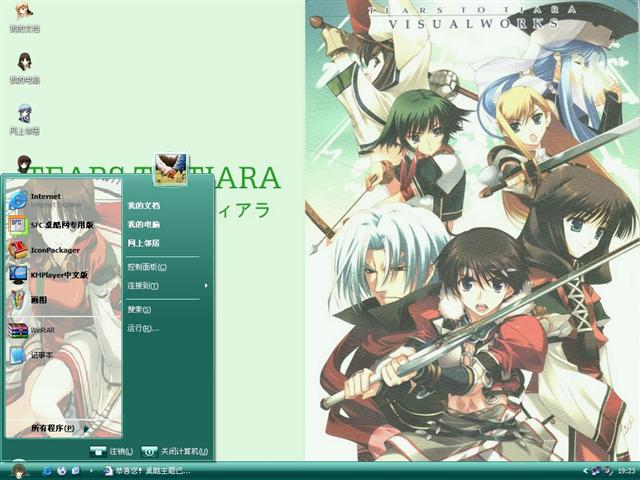
Task: Click 注销(L) log off button
Action: click(111, 451)
